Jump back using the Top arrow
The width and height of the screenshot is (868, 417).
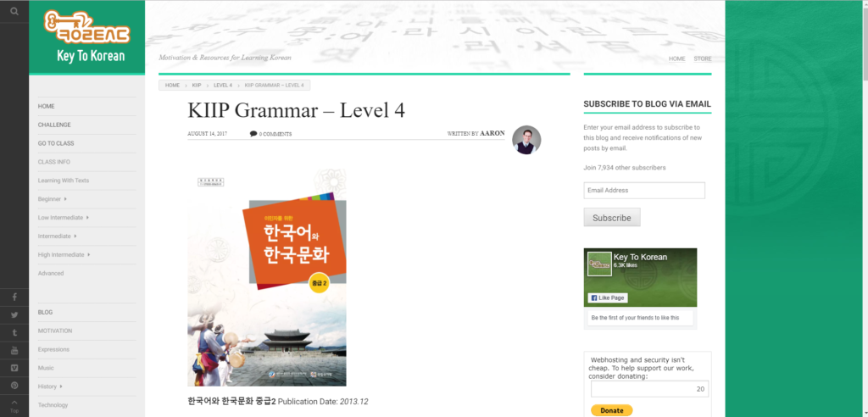pyautogui.click(x=14, y=406)
